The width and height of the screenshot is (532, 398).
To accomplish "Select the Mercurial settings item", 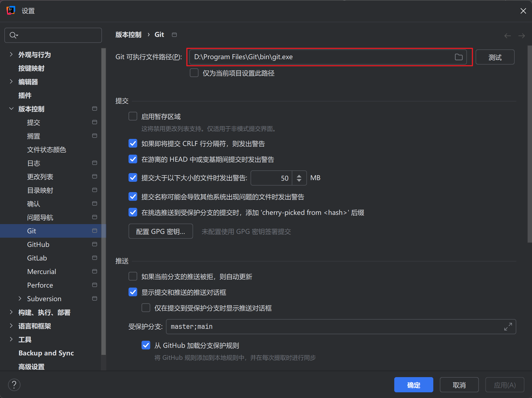I will 41,272.
